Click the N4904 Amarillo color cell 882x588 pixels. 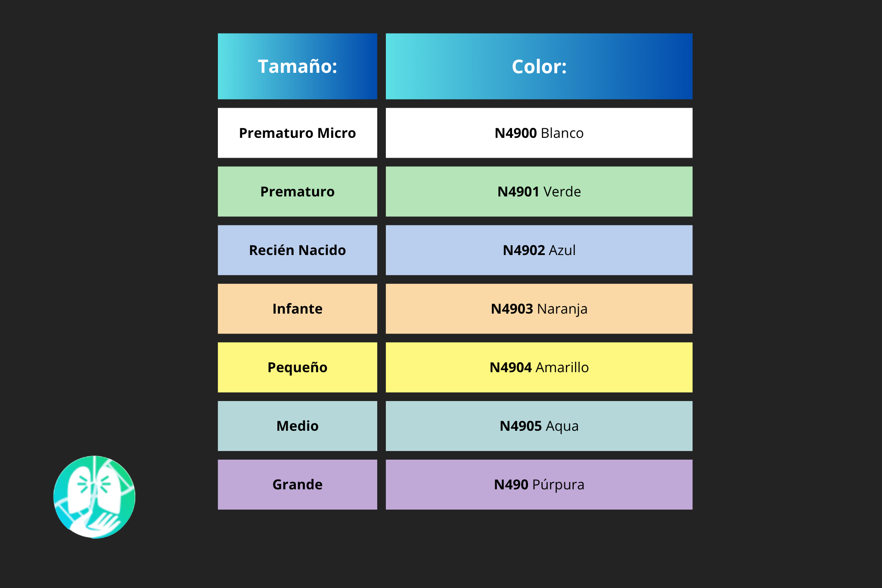tap(539, 367)
